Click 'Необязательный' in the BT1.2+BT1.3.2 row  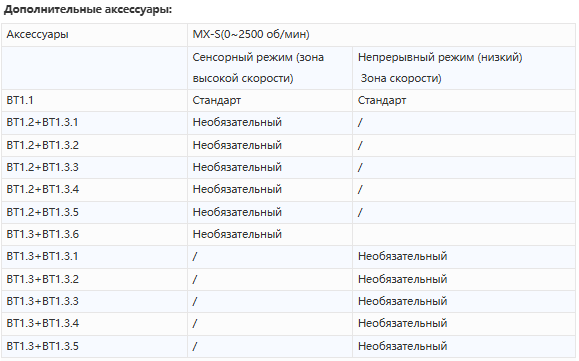point(237,145)
